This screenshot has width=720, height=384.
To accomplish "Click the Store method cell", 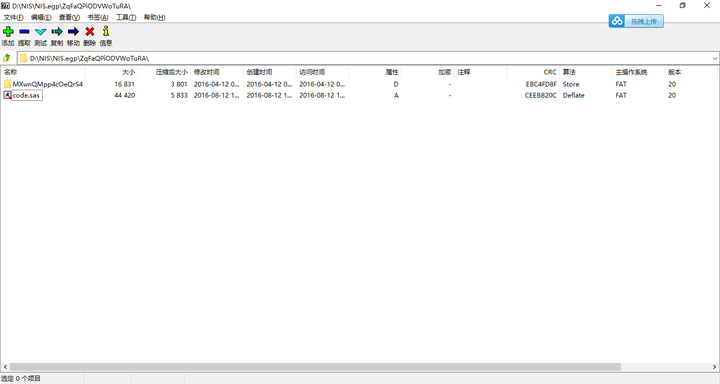I will point(571,84).
